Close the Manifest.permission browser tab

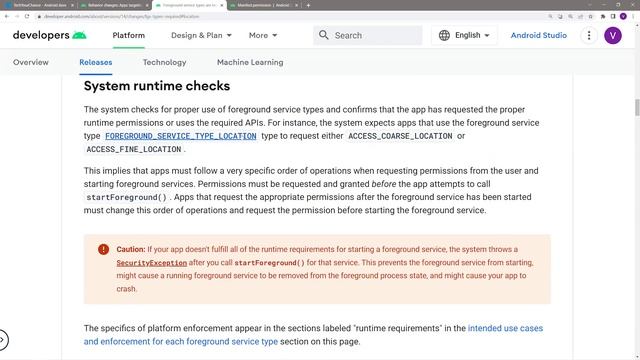(296, 5)
